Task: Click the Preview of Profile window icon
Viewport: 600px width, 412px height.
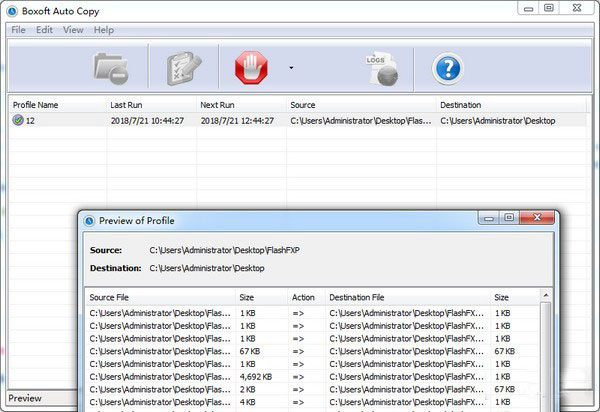Action: click(x=89, y=221)
